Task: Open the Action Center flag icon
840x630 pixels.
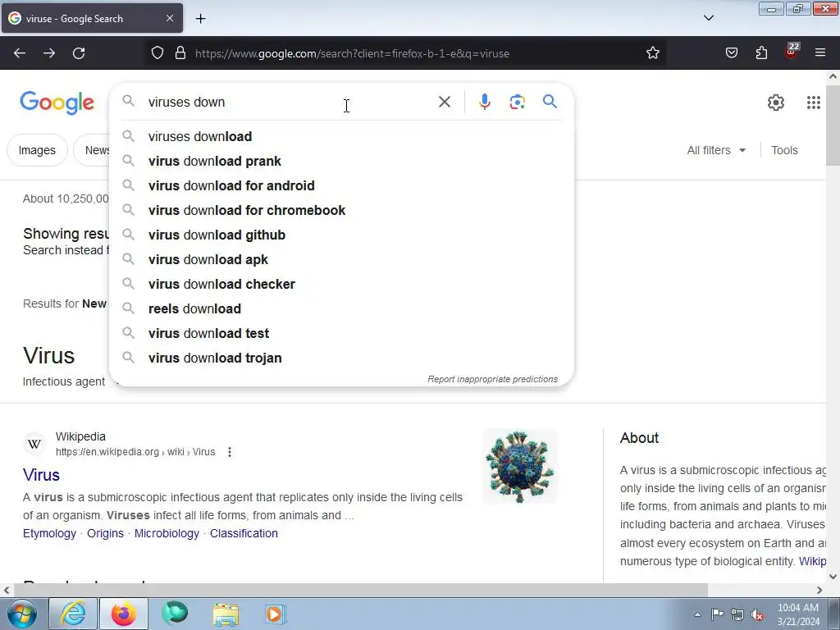Action: click(717, 614)
